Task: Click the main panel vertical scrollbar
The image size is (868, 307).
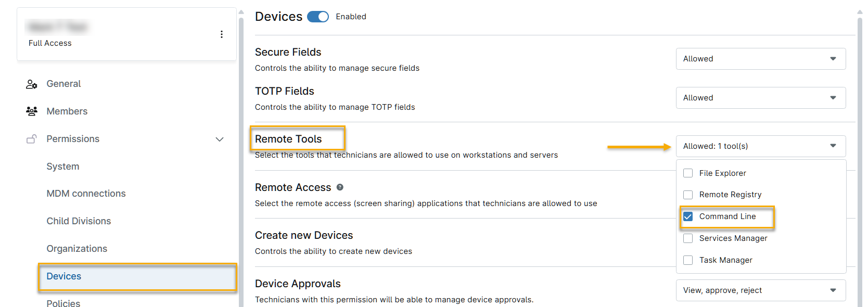Action: coord(860,161)
